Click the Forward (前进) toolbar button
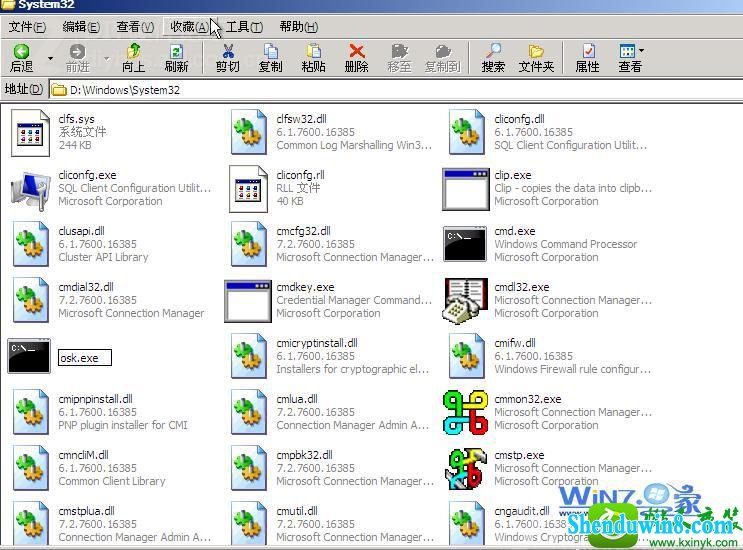The height and width of the screenshot is (550, 743). [x=77, y=58]
